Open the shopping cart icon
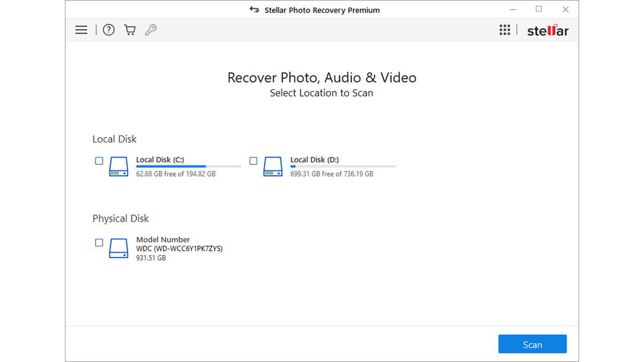The image size is (644, 362). 130,30
